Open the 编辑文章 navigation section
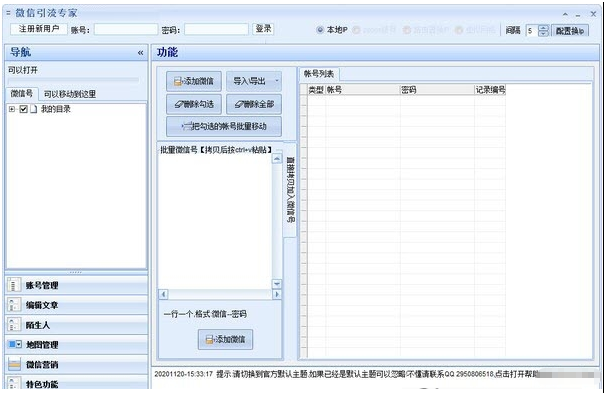 pyautogui.click(x=77, y=305)
